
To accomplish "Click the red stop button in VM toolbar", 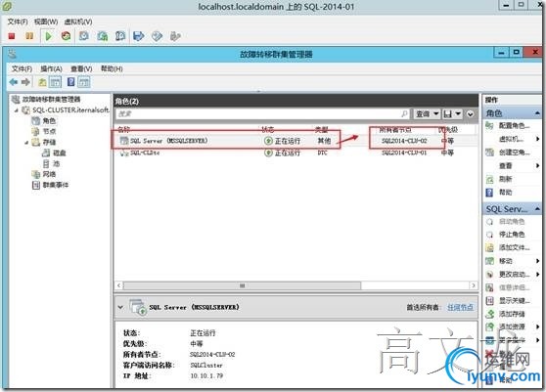I will (12, 36).
